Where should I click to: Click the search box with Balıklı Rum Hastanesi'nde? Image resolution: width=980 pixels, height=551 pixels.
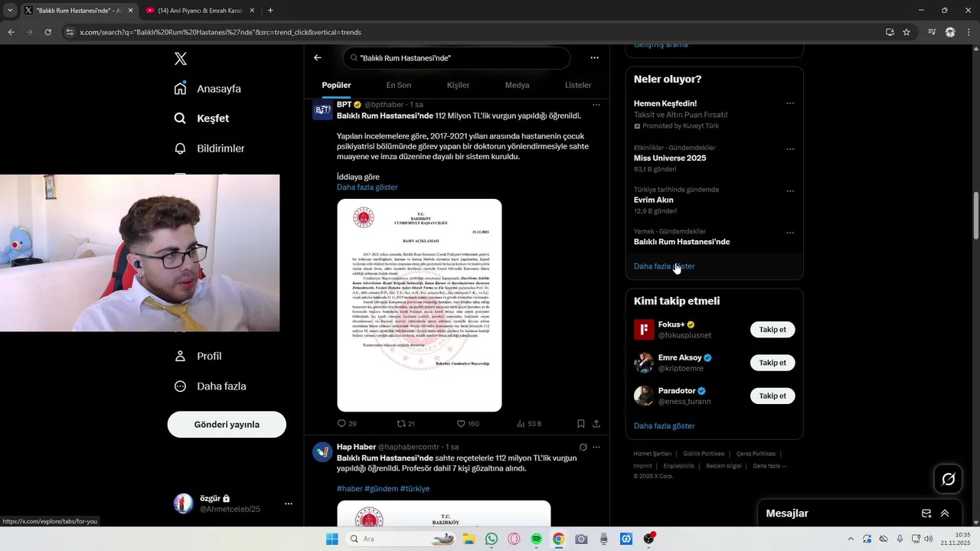[457, 58]
